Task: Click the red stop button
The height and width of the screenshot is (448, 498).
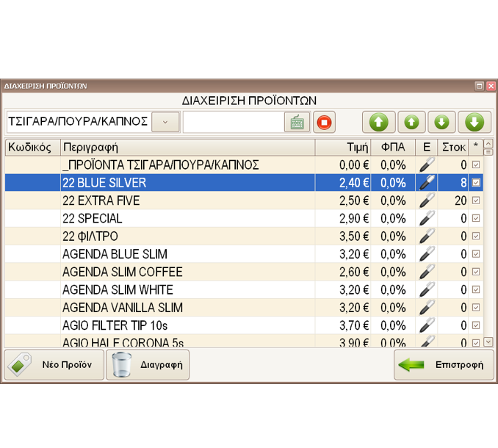Action: pyautogui.click(x=324, y=122)
